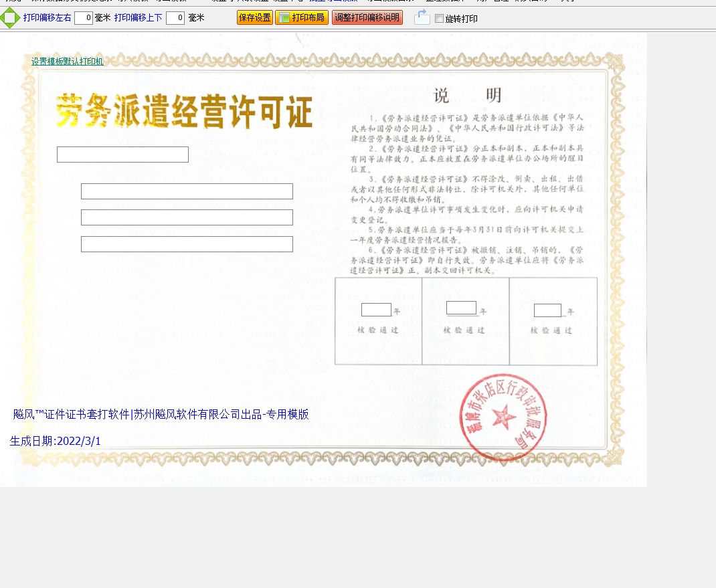716x588 pixels.
Task: Select the last of three wide fields
Action: tap(187, 244)
